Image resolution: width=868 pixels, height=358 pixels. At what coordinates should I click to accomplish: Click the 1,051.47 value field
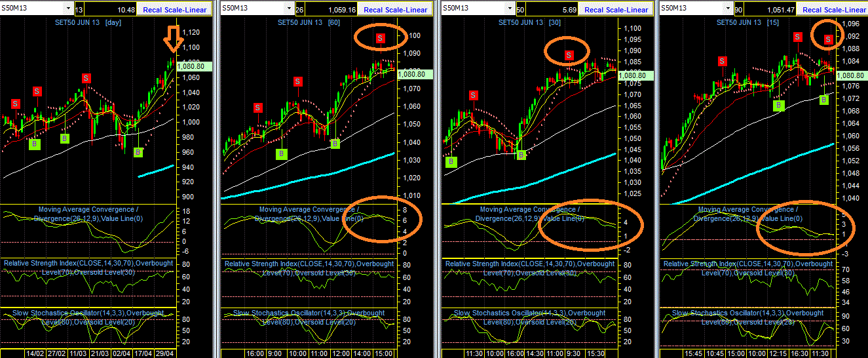click(x=771, y=9)
